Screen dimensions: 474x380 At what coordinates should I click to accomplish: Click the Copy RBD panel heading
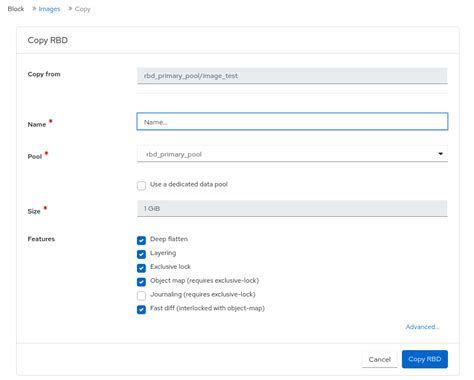48,40
